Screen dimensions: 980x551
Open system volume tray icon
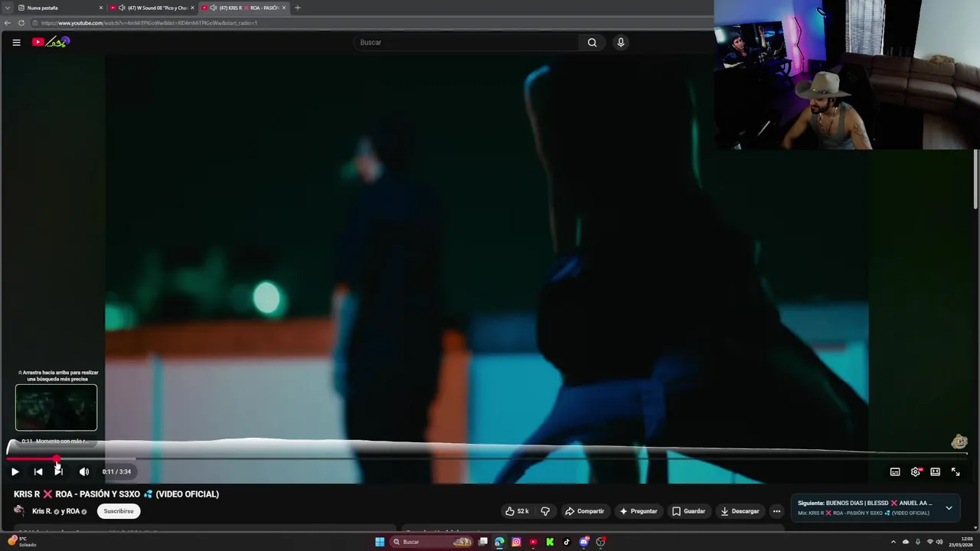tap(939, 542)
